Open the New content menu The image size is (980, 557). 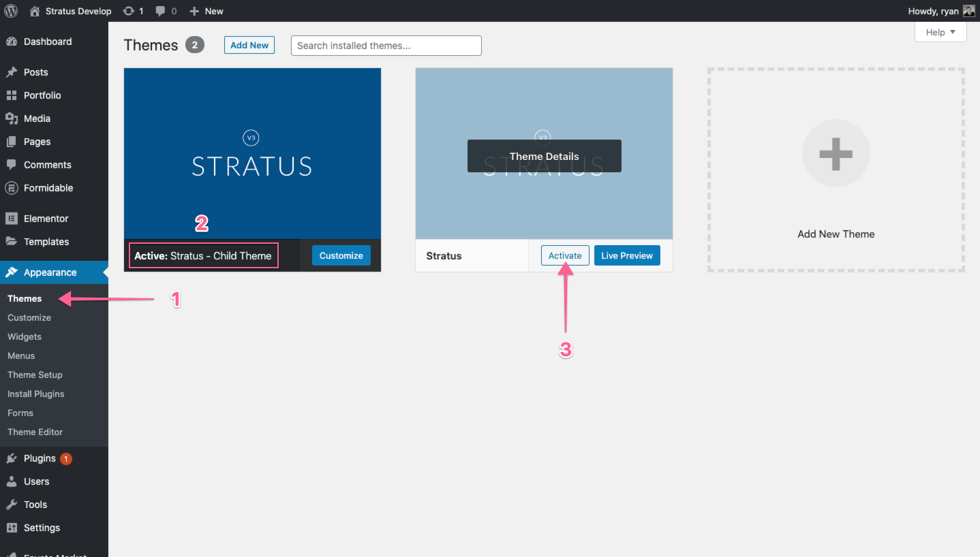[206, 11]
